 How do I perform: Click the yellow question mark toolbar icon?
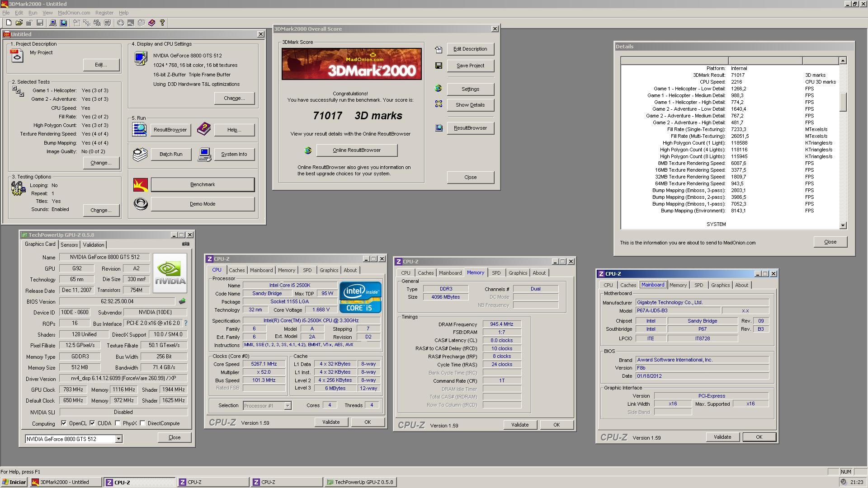[x=162, y=23]
